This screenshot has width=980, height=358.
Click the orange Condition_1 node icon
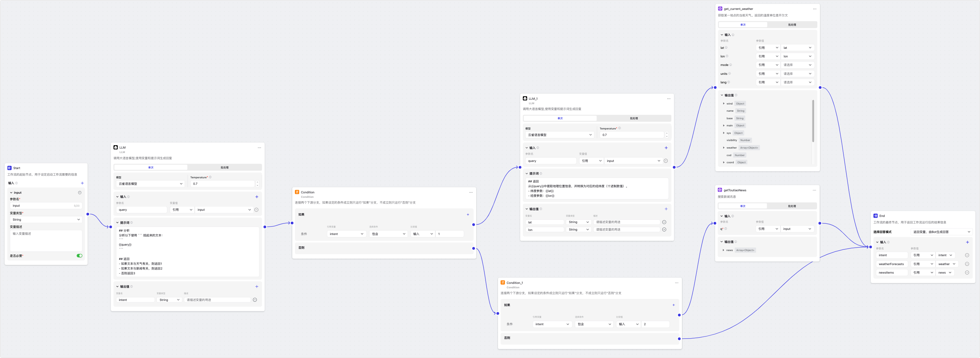[503, 283]
